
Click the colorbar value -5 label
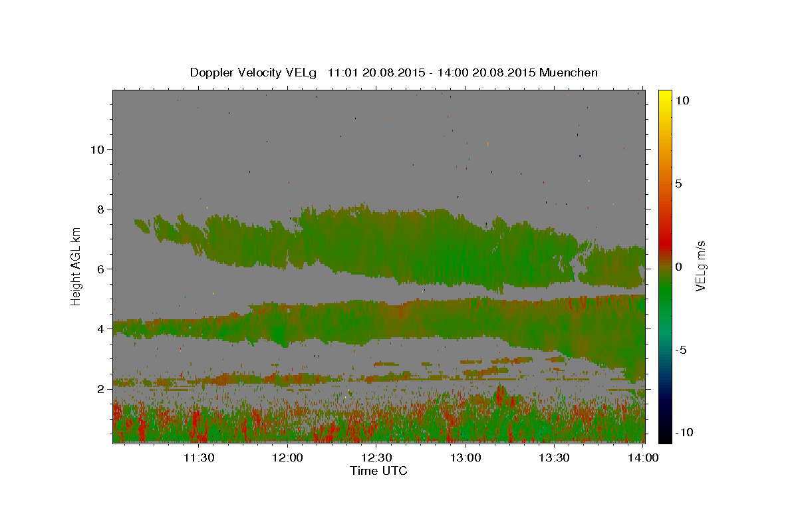point(681,350)
